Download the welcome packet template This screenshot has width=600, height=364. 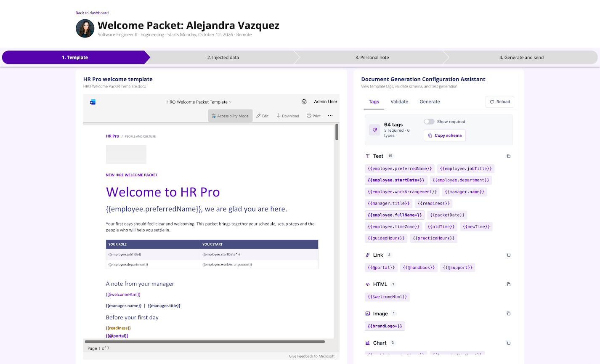(x=288, y=116)
